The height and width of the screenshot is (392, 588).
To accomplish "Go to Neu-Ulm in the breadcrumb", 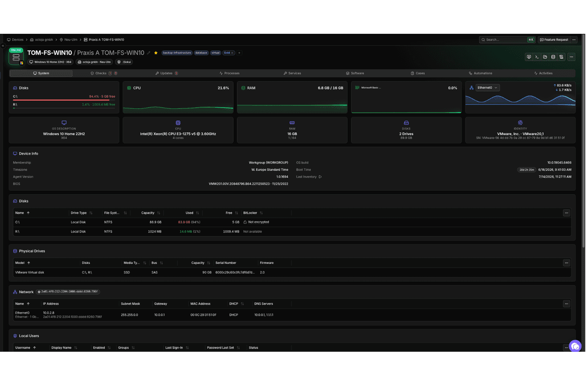I will click(69, 40).
